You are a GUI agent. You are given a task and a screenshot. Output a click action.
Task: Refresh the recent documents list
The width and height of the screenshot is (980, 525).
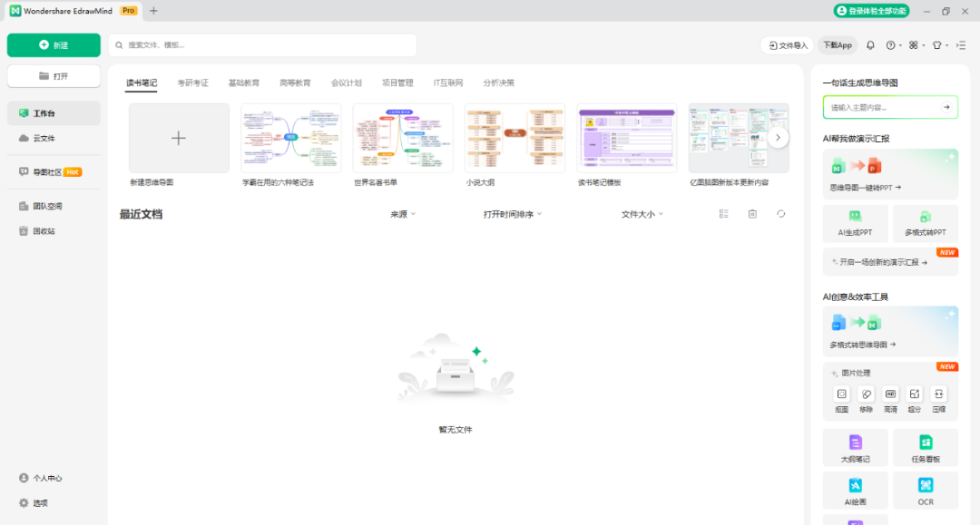(x=780, y=214)
